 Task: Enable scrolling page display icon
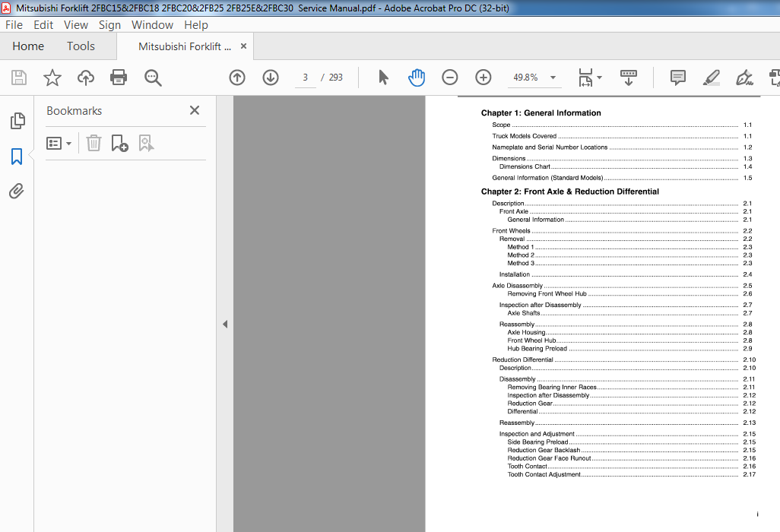[629, 78]
